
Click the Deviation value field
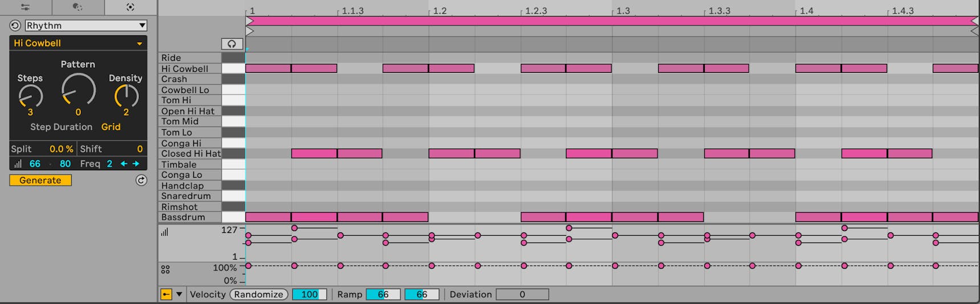click(x=522, y=294)
